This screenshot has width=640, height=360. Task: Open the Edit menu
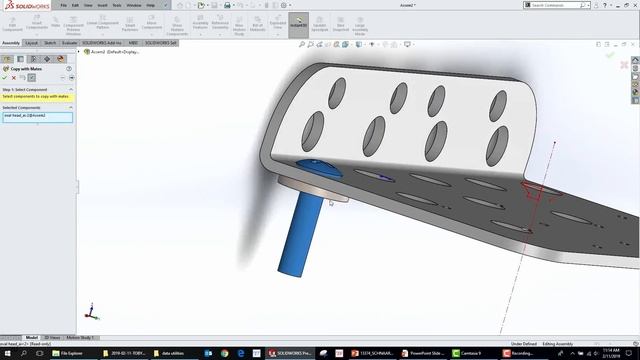point(75,5)
